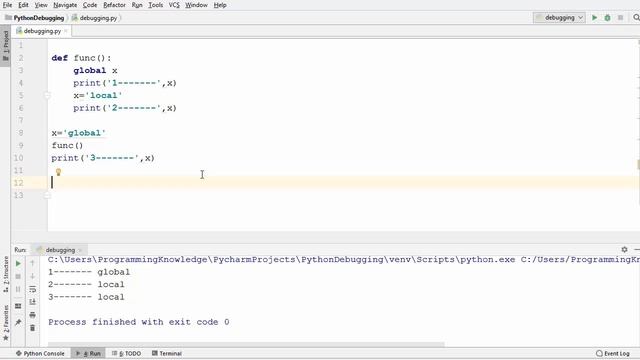Open the Help menu
Image resolution: width=640 pixels, height=360 pixels.
(220, 5)
